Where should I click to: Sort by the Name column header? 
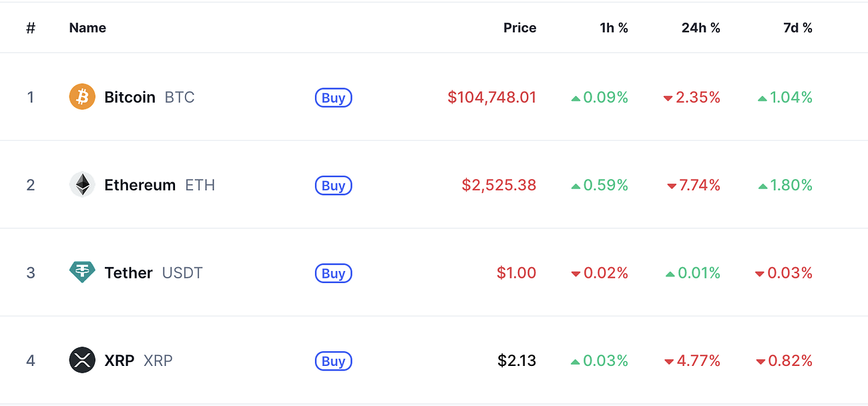pos(87,27)
